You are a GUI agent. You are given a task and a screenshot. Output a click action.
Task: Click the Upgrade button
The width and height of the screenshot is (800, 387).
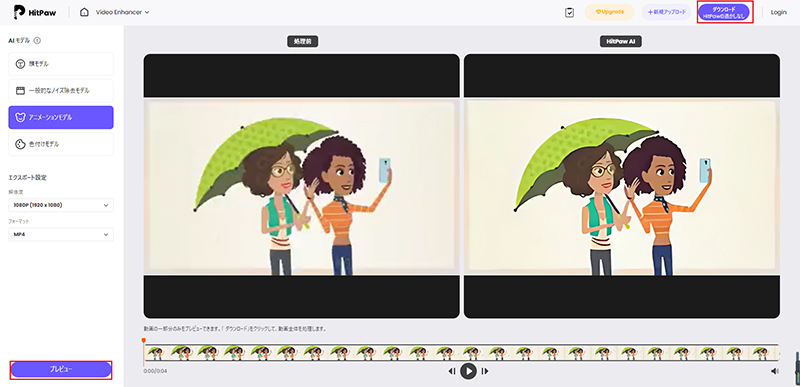pyautogui.click(x=609, y=12)
